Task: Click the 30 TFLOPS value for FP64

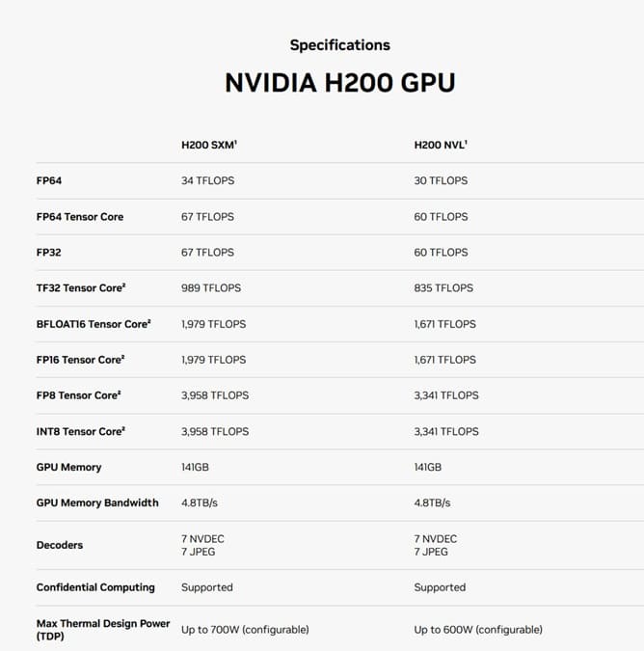Action: (441, 180)
